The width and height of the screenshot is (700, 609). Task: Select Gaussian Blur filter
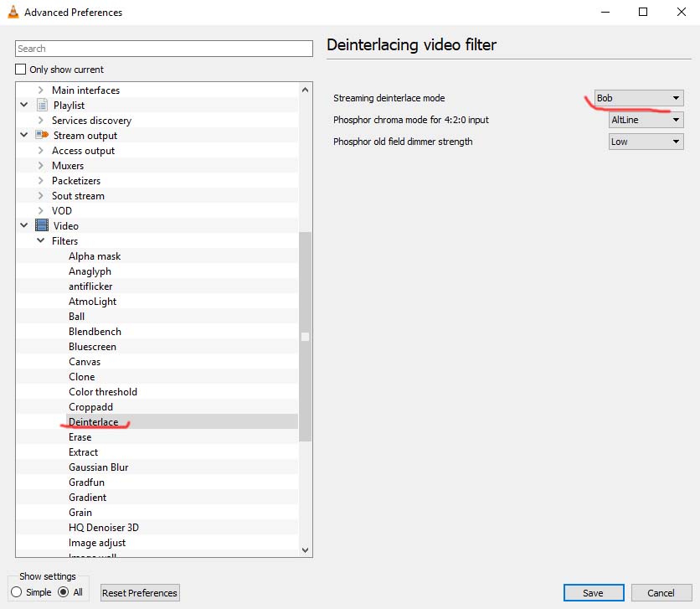point(99,467)
